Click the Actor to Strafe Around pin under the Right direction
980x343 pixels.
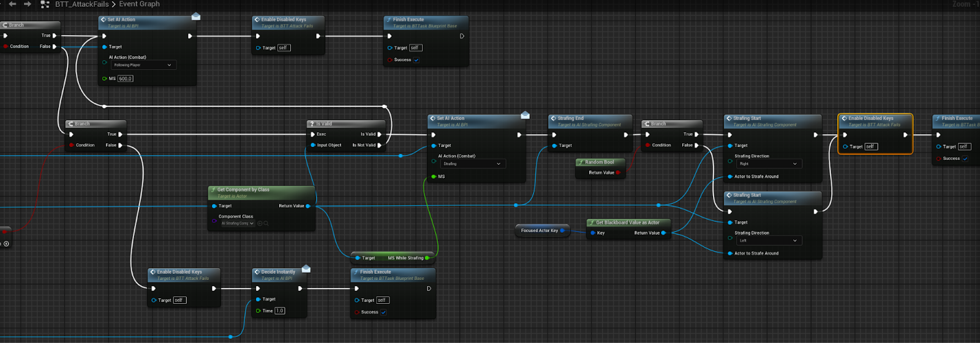click(729, 176)
